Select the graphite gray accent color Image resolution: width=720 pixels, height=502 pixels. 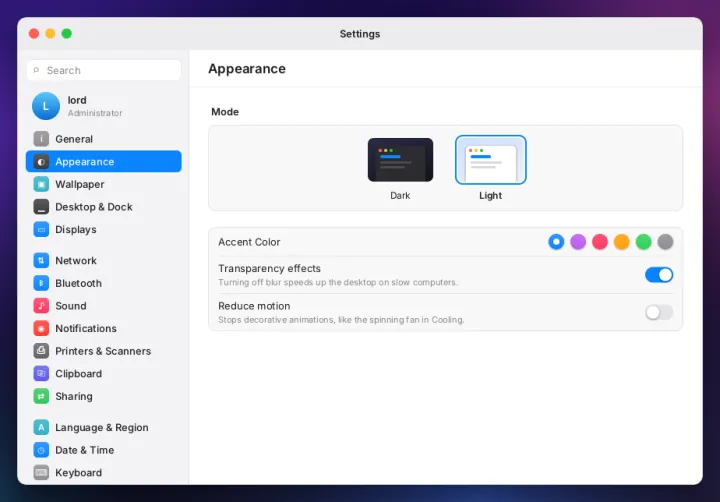click(x=665, y=242)
